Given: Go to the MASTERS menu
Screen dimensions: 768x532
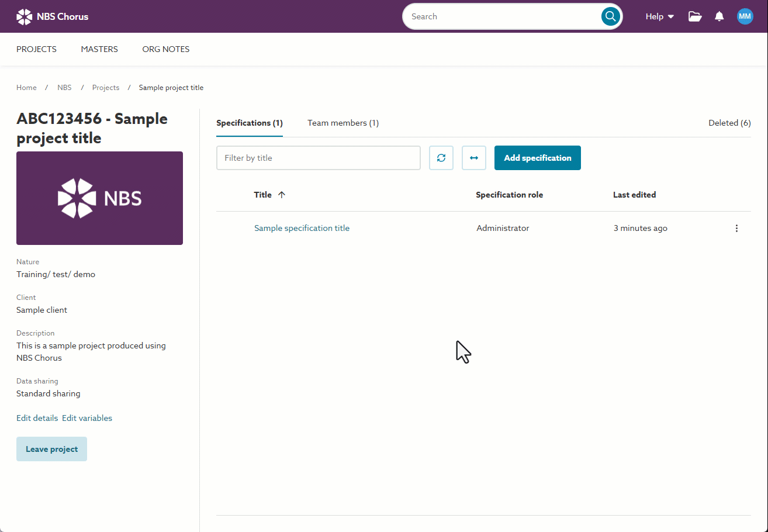Looking at the screenshot, I should [99, 49].
